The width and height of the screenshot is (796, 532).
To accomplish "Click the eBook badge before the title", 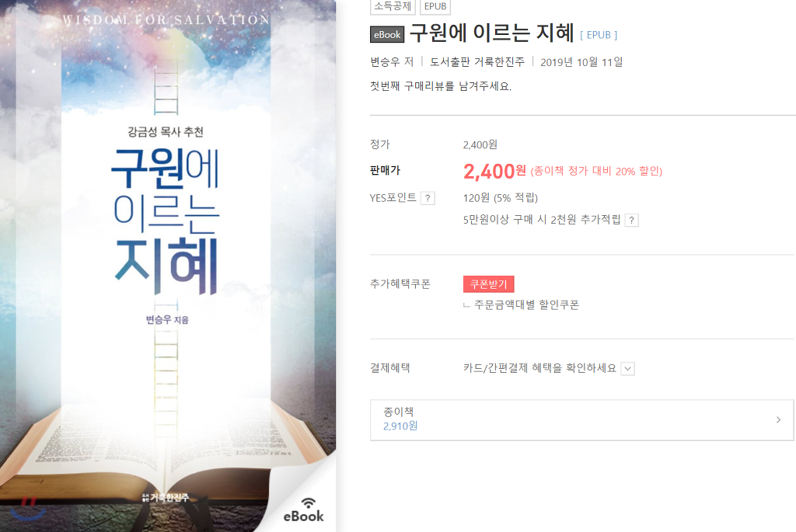I will (x=387, y=34).
